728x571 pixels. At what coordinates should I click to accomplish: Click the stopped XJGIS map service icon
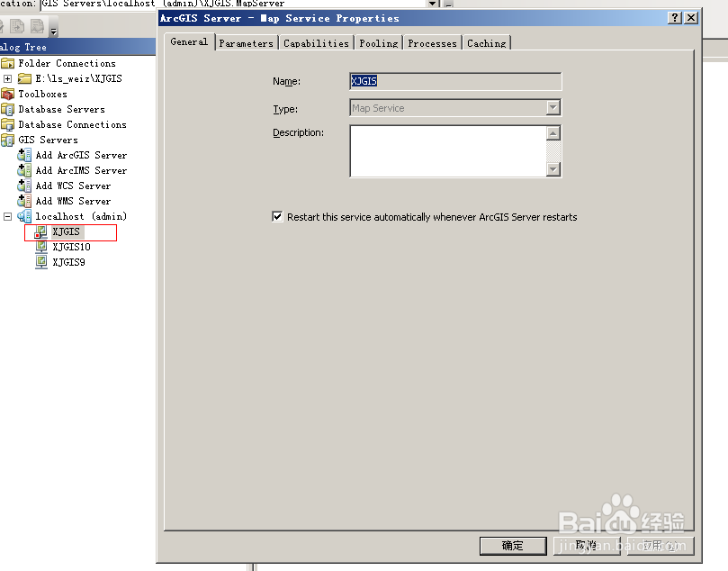(40, 231)
